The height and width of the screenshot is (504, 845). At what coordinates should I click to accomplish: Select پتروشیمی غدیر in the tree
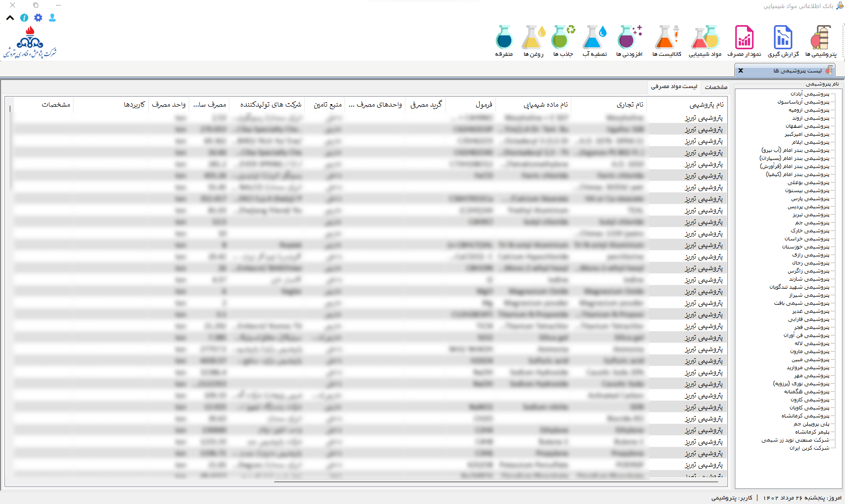810,311
